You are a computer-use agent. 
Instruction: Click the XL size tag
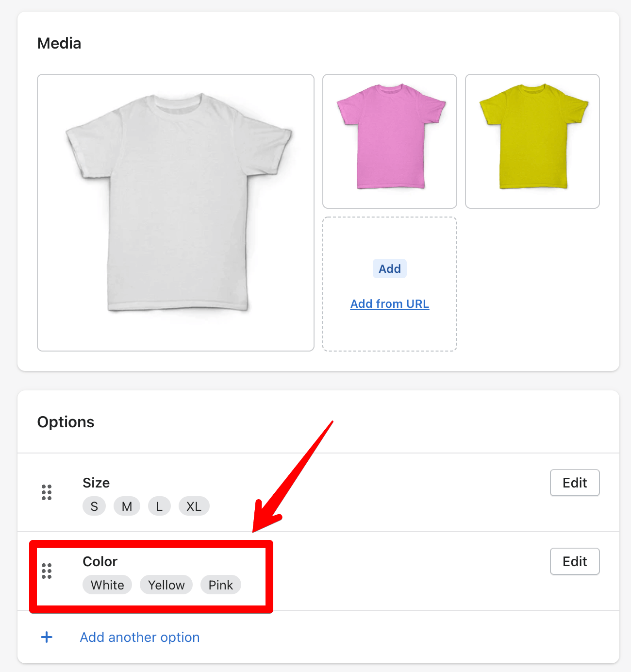pyautogui.click(x=194, y=506)
